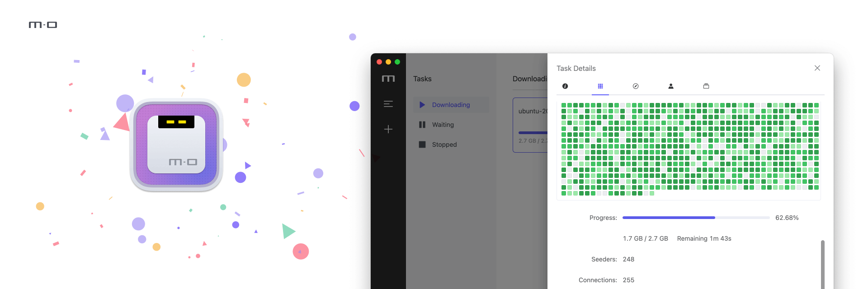Click the red macOS close window button
The height and width of the screenshot is (289, 868).
pyautogui.click(x=379, y=62)
